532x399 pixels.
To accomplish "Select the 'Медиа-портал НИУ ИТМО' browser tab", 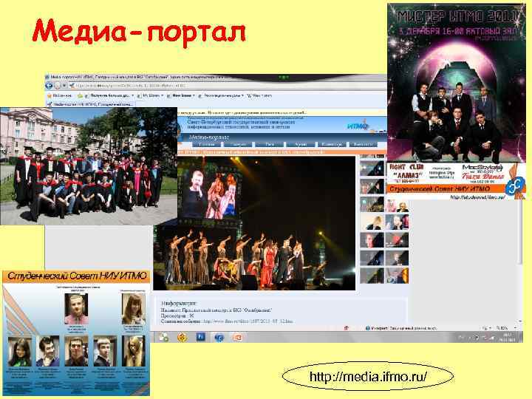I will pyautogui.click(x=90, y=104).
